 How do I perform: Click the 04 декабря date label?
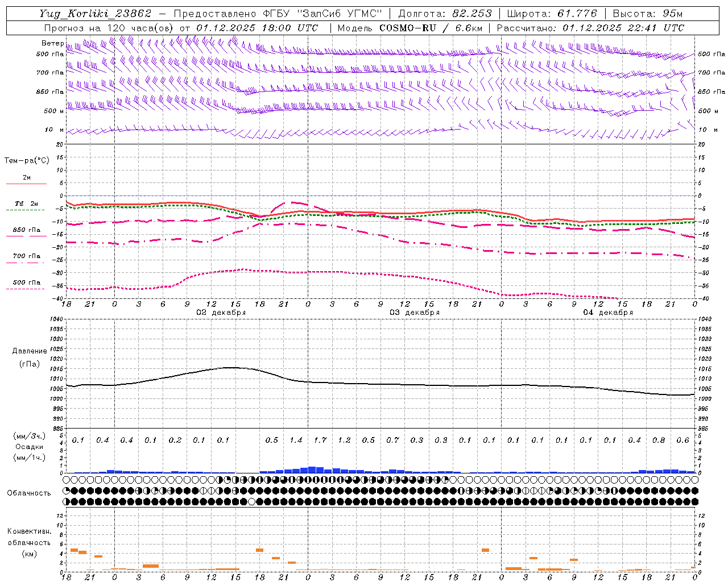(608, 313)
